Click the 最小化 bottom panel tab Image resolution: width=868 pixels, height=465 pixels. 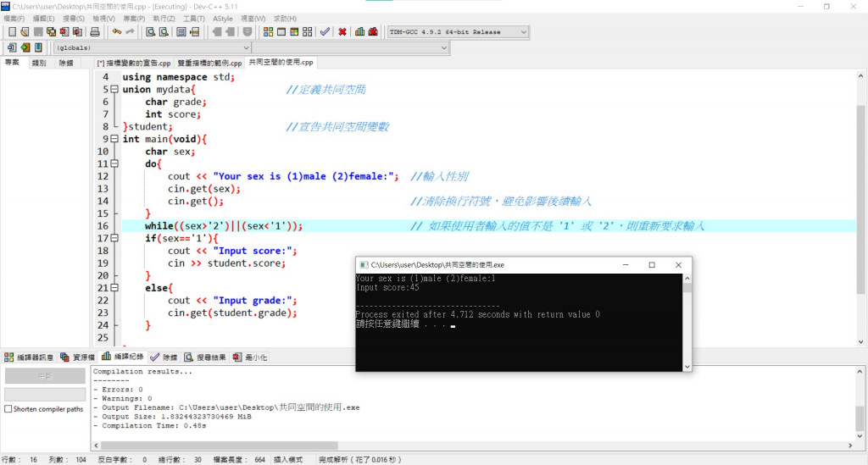click(x=250, y=357)
